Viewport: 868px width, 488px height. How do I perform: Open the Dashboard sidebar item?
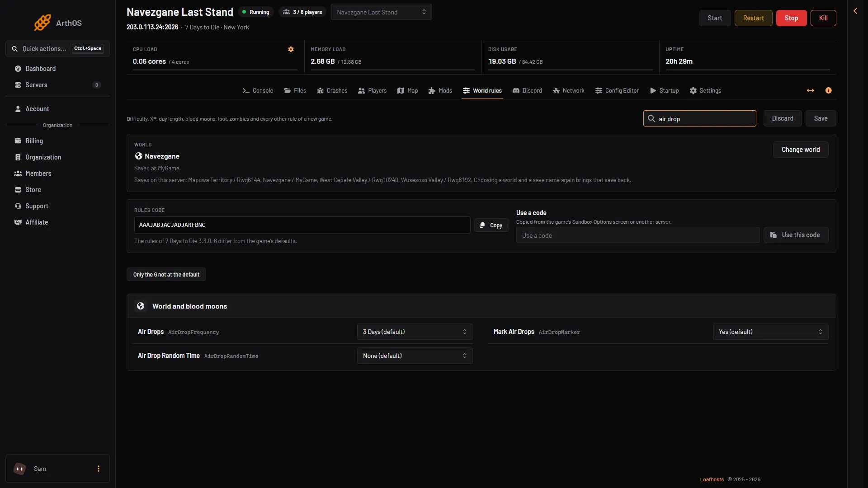point(57,69)
